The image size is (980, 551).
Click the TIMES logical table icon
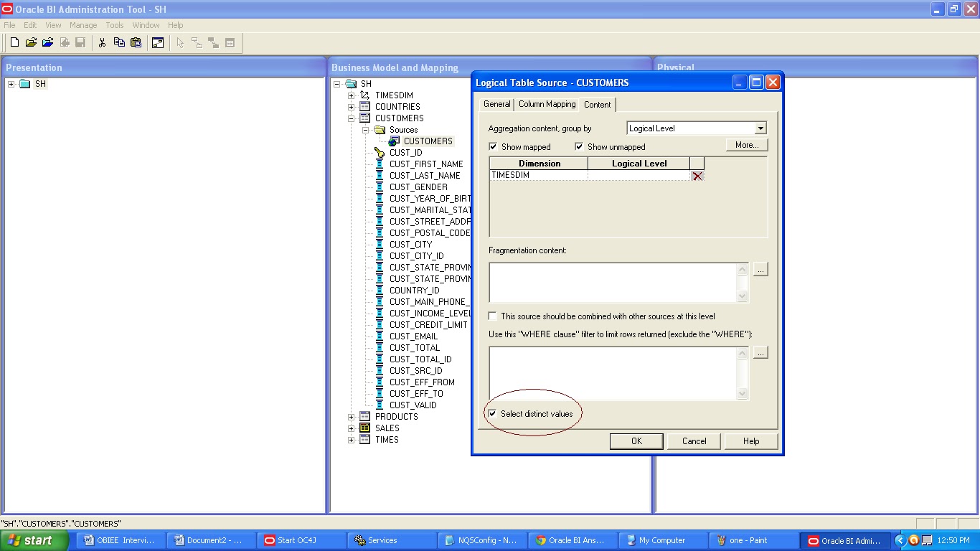[x=365, y=440]
